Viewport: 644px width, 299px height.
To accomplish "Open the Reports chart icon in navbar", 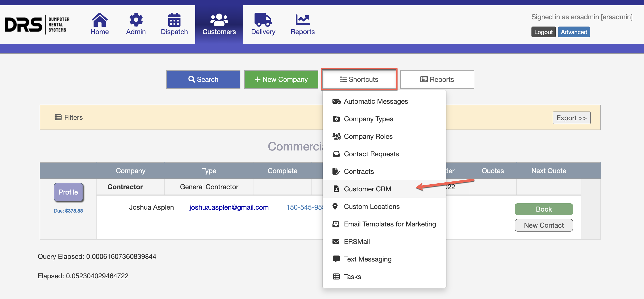I will tap(302, 19).
